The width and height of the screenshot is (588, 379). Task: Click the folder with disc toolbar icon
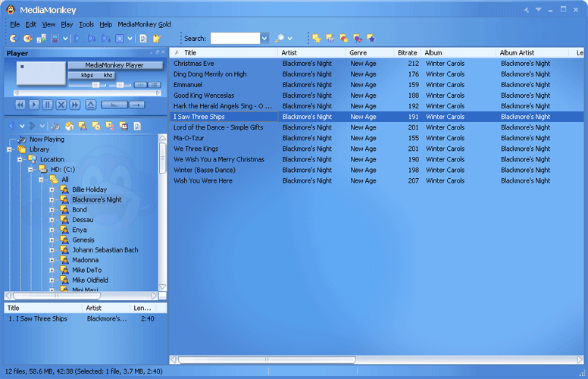coord(330,38)
